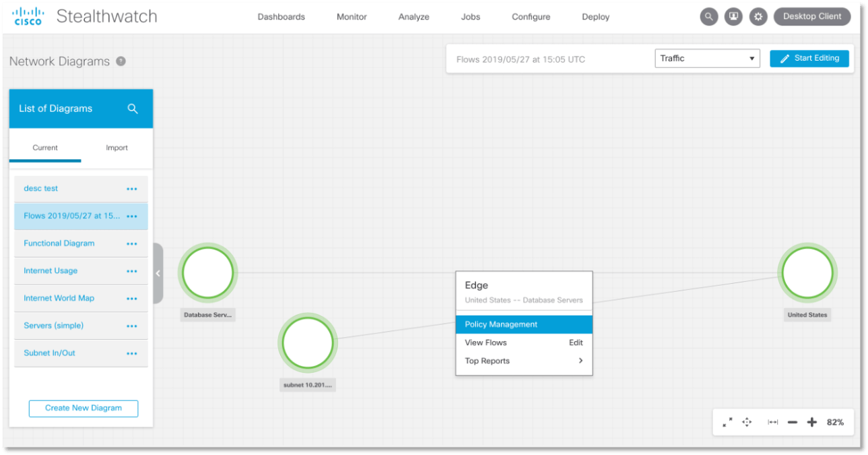Open options menu for Internet World Map

coord(132,299)
